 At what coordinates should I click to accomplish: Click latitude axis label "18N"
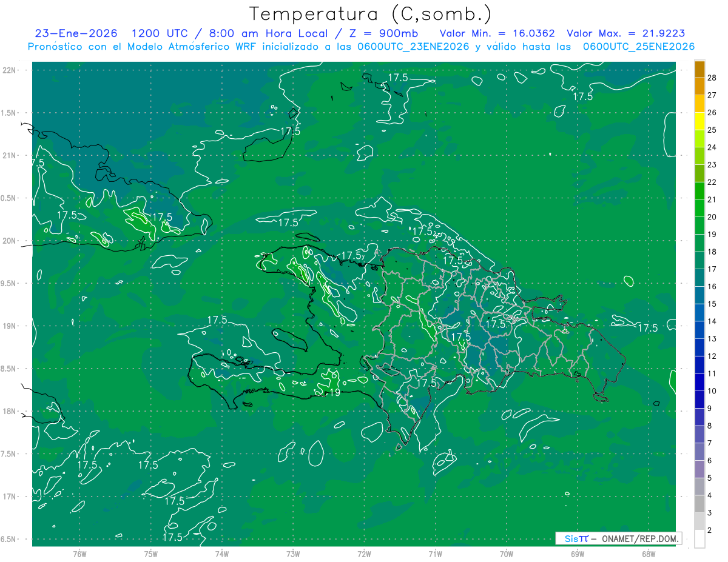(x=10, y=411)
